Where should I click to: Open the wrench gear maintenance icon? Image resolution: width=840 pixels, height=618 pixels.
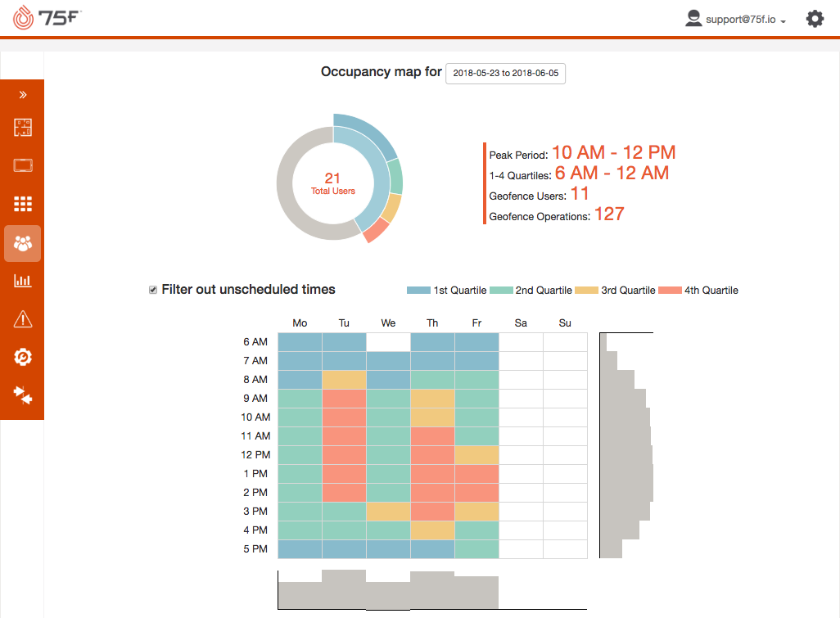pos(22,357)
